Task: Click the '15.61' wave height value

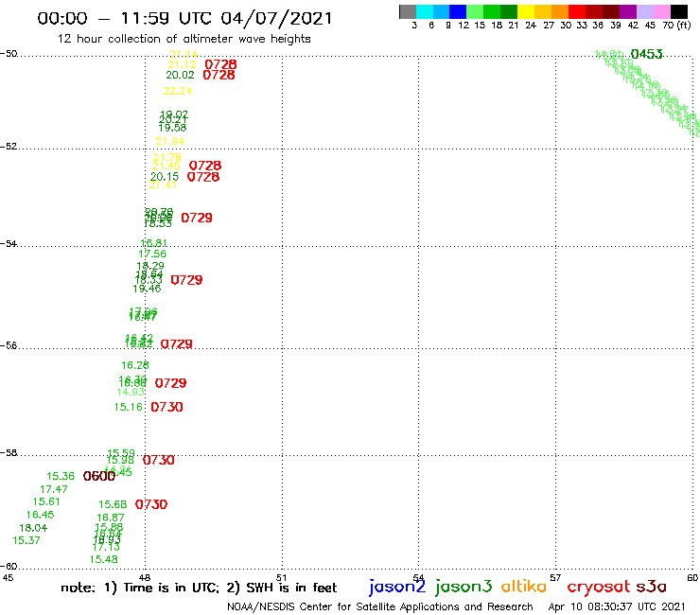Action: 46,501
